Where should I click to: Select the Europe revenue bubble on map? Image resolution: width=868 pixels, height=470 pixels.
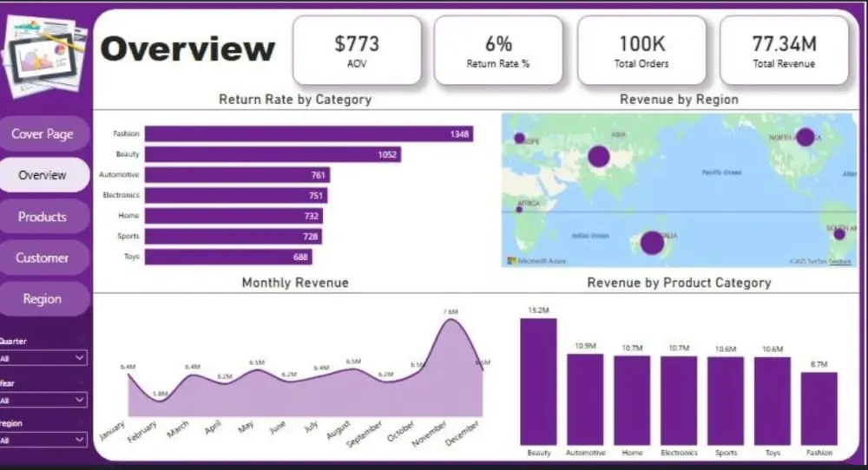pyautogui.click(x=519, y=138)
